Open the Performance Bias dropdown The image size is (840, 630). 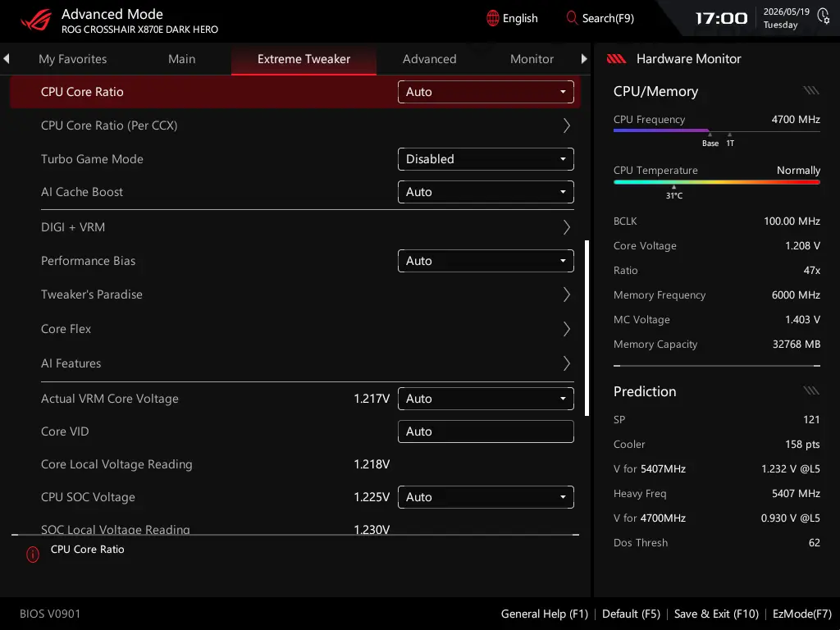pyautogui.click(x=486, y=261)
